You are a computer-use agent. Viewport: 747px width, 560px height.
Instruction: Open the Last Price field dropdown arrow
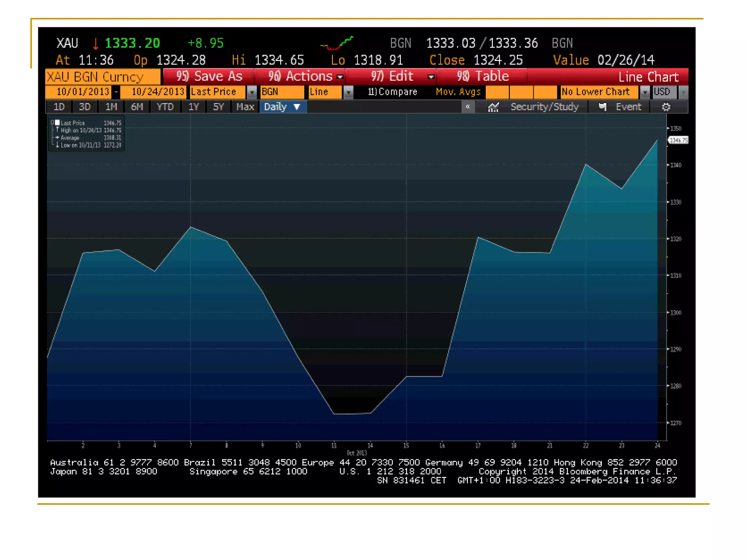pyautogui.click(x=252, y=92)
